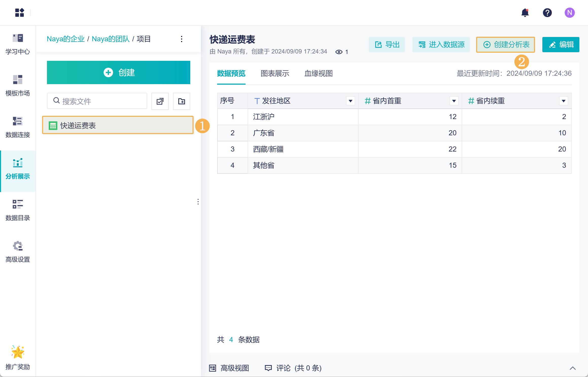Open 数据连接 sidebar section

tap(18, 127)
